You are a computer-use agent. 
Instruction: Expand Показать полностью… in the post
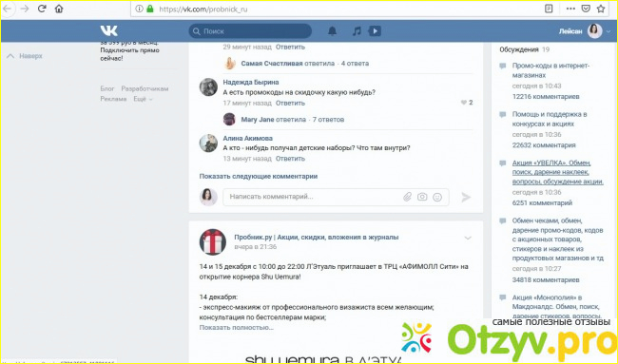coord(236,327)
